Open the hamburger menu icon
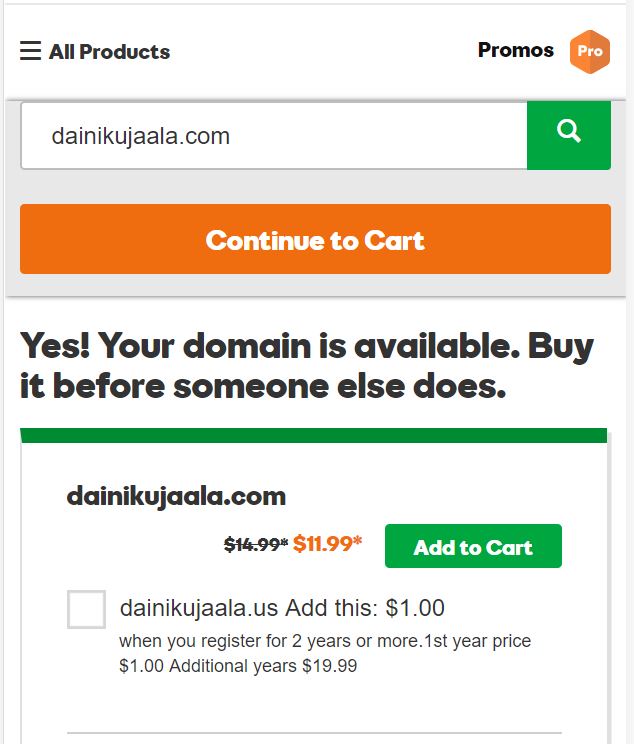Screen dimensions: 634x744 (x=30, y=51)
